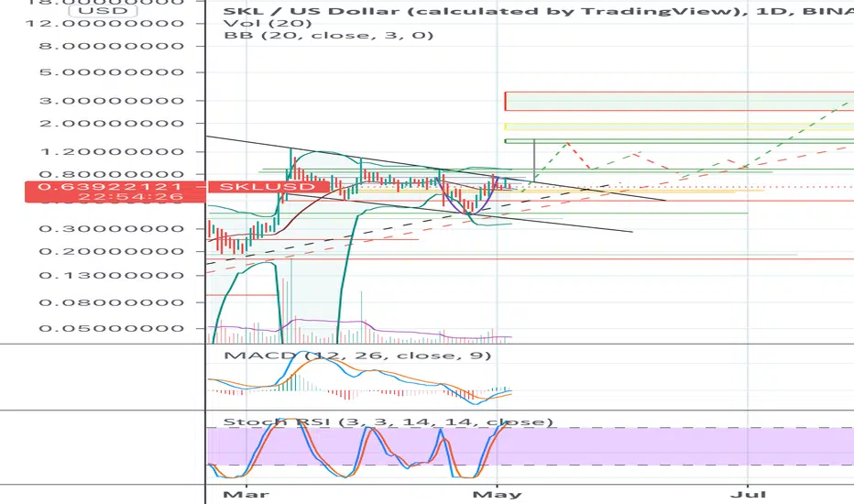Click the Stoch RSI indicator label
Screen dimensions: 854x504
coord(388,422)
